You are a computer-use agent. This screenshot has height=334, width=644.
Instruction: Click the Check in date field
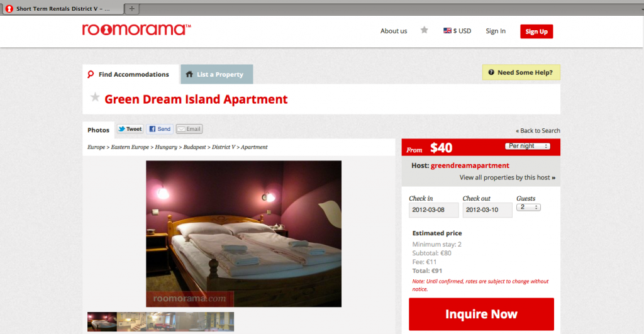tap(434, 210)
